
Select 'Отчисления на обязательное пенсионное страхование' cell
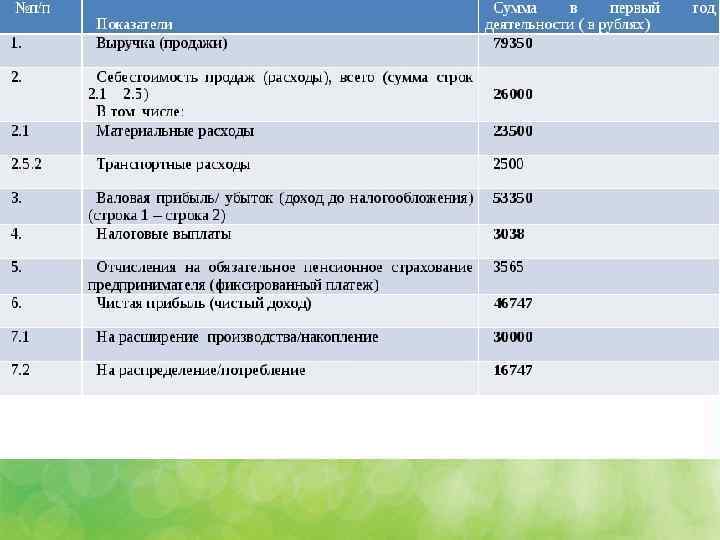(x=280, y=276)
